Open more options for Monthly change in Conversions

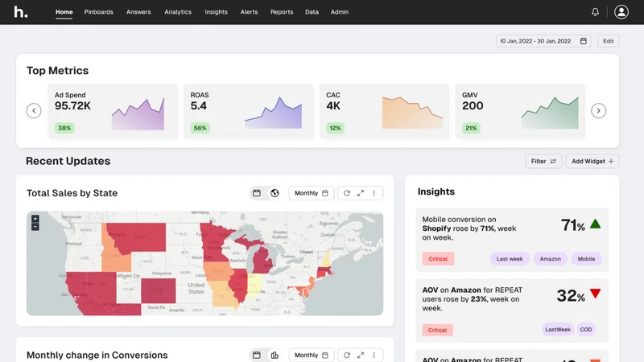tap(374, 355)
